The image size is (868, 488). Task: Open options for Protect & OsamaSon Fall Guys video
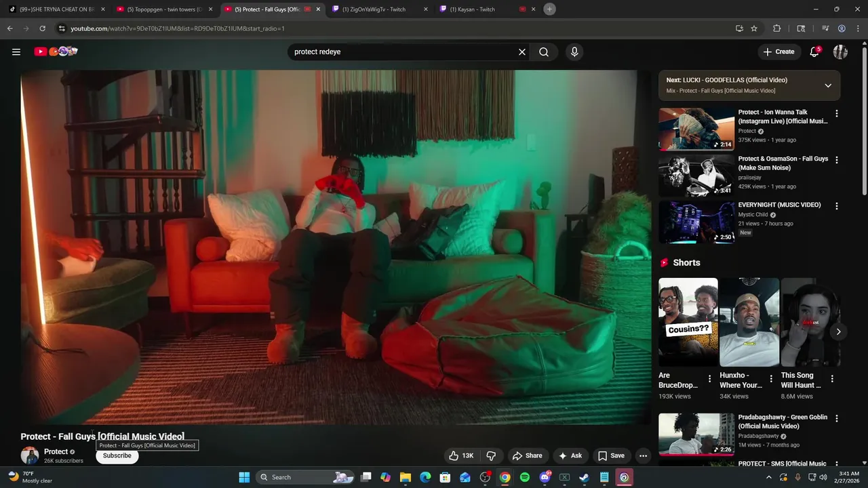(836, 160)
